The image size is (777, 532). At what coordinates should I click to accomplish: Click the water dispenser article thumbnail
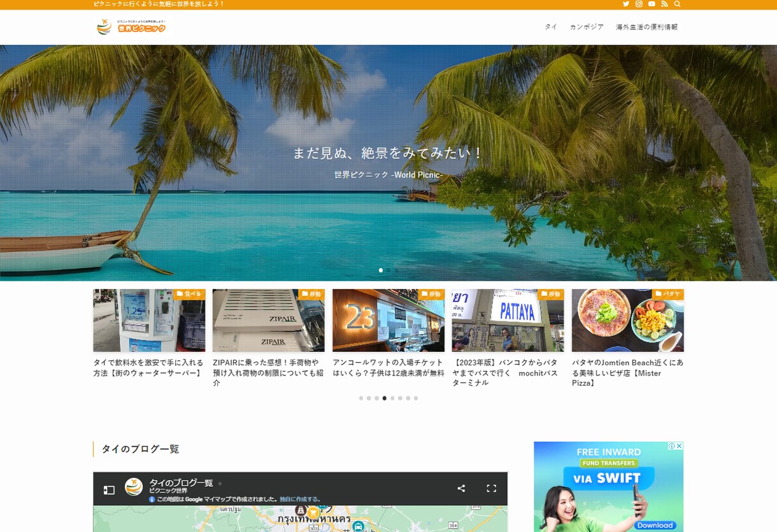pyautogui.click(x=149, y=321)
